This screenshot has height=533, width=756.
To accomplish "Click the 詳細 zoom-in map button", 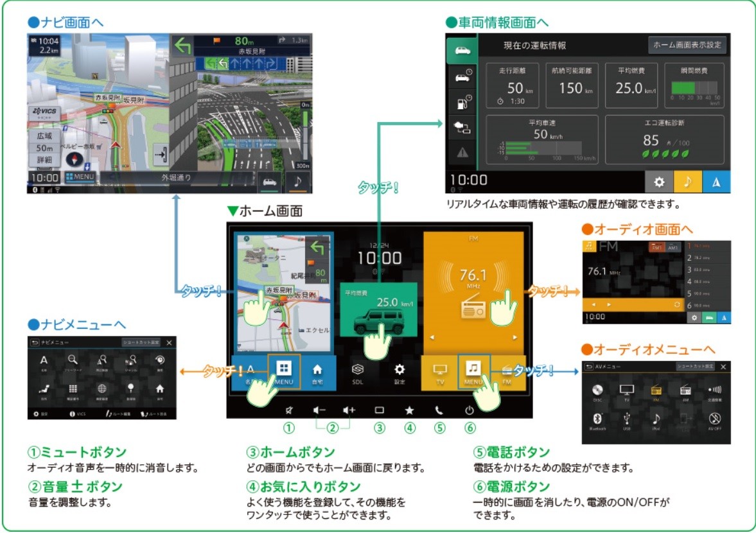I will coord(45,160).
